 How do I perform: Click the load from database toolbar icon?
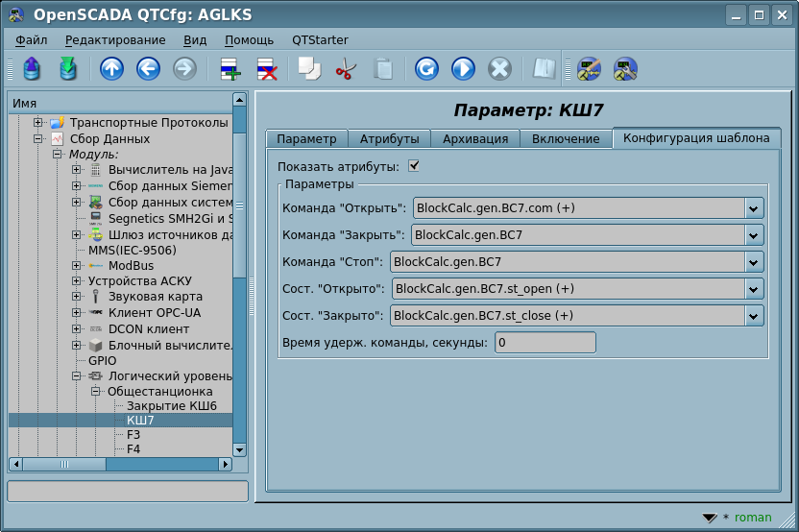[x=32, y=69]
